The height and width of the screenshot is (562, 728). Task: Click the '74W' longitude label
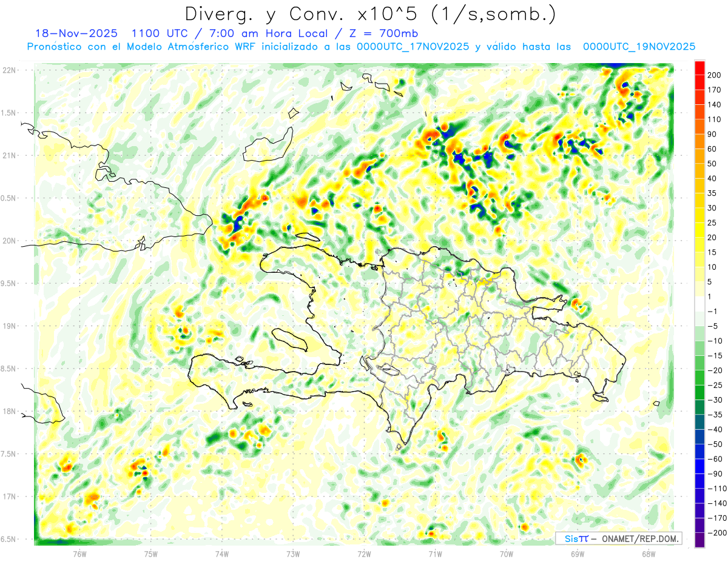coord(221,553)
